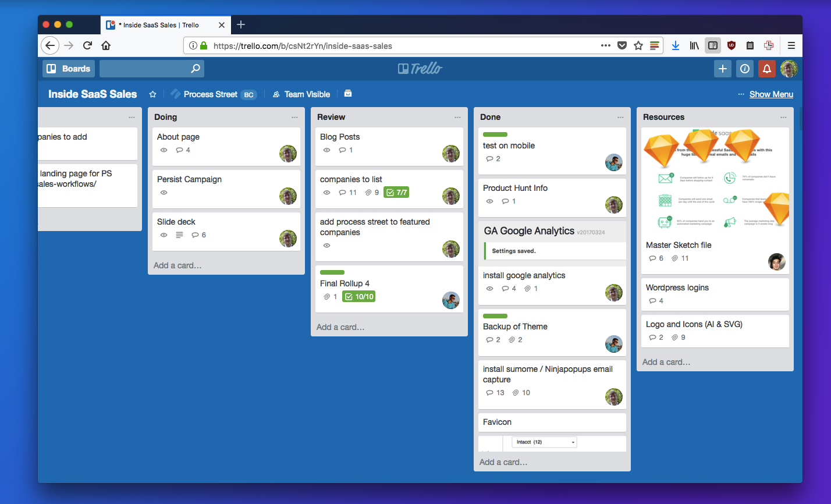Click eye on install google analytics card
The height and width of the screenshot is (504, 831).
[x=489, y=289]
